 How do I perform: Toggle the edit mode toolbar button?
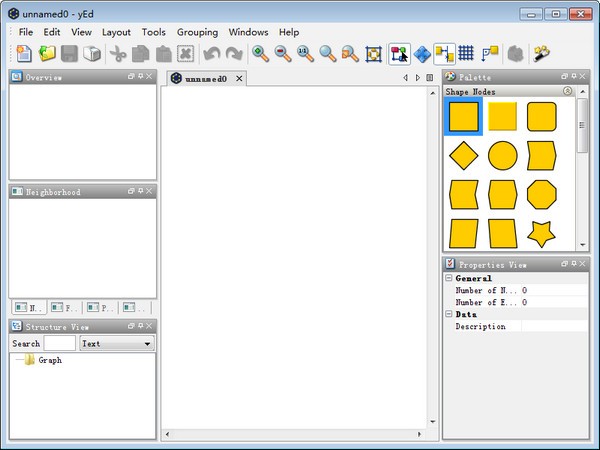point(400,54)
